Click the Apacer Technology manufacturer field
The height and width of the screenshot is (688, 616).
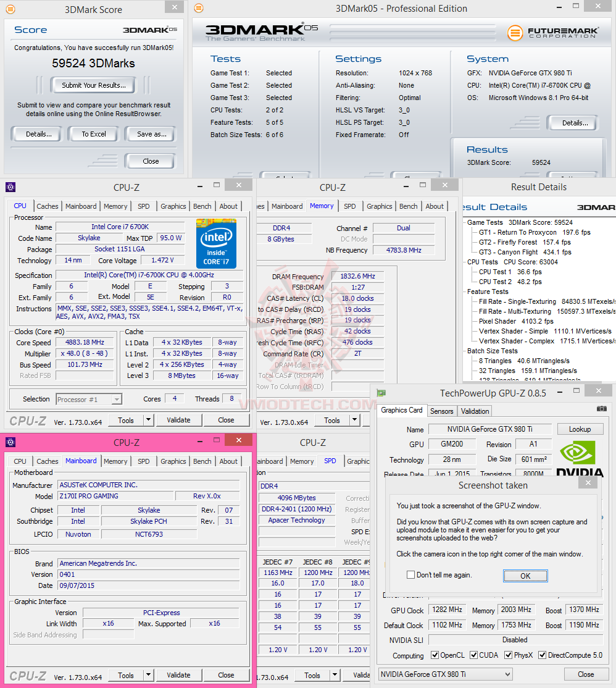point(297,520)
